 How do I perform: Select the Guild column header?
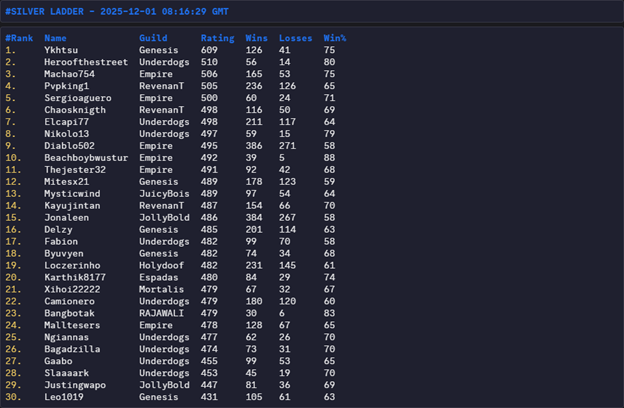(x=153, y=38)
